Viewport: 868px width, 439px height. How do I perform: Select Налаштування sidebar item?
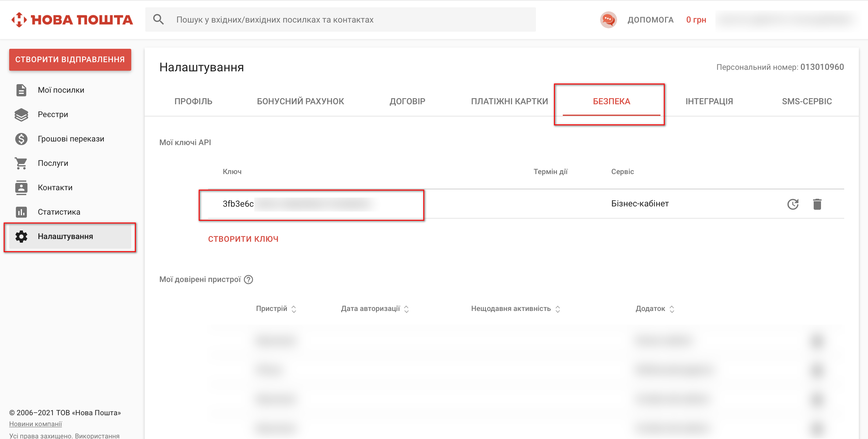70,236
